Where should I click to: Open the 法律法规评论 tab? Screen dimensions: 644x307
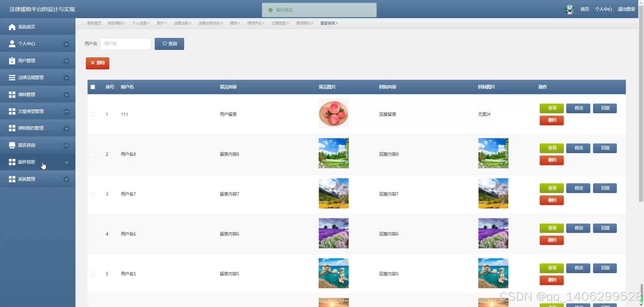tap(209, 23)
